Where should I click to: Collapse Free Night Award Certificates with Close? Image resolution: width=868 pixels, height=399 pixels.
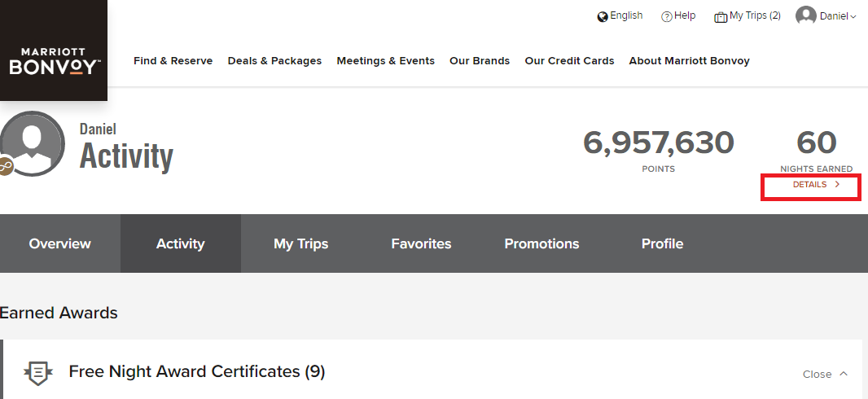coord(825,374)
